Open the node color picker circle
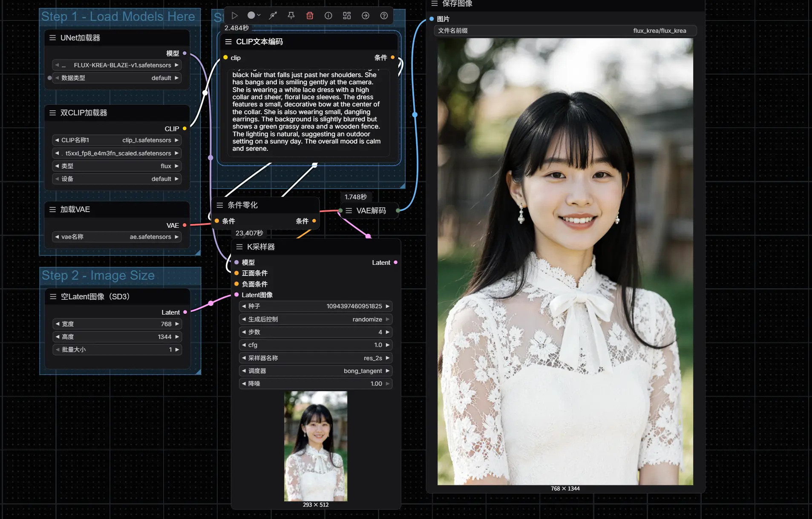812x519 pixels. (252, 16)
